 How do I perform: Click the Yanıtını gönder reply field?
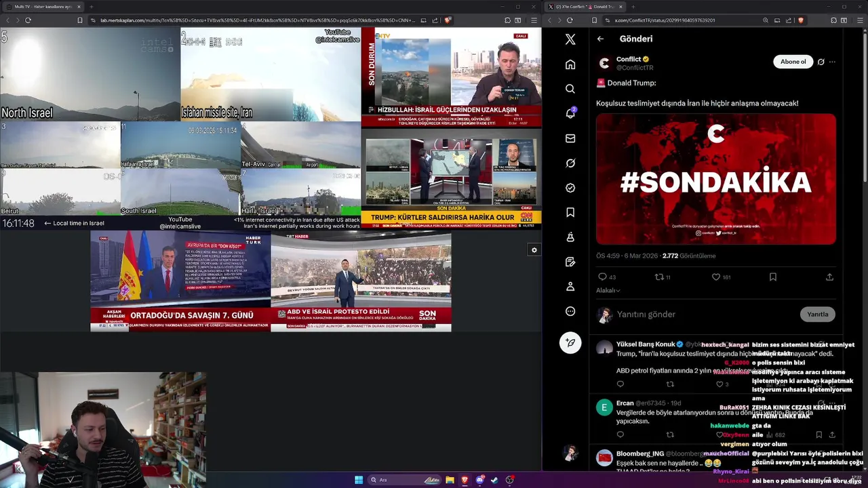(705, 314)
